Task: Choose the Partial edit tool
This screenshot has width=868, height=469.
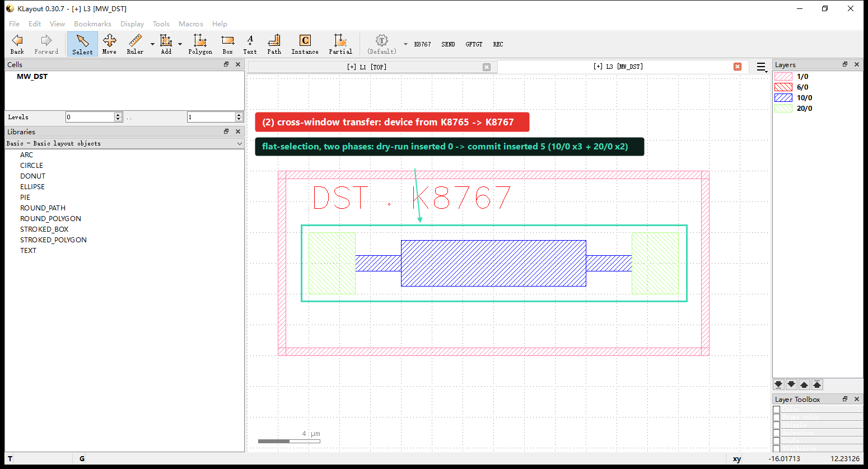Action: (x=340, y=44)
